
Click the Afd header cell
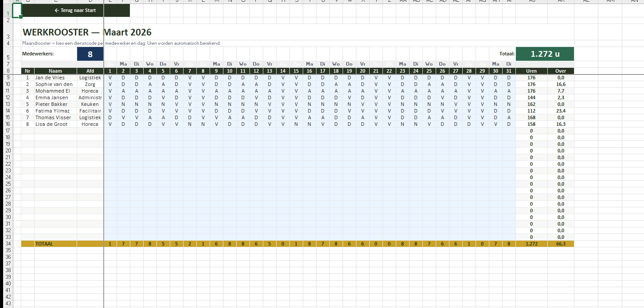tap(90, 70)
